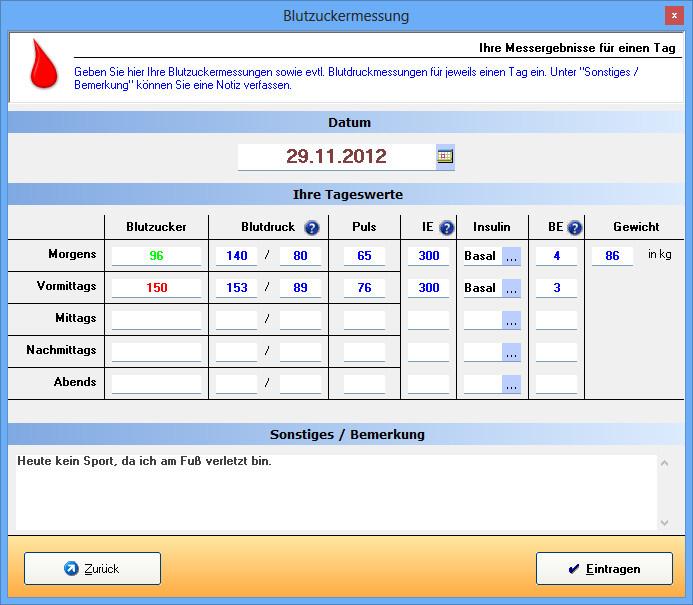Click Morgens IE field showing 300
Screen dimensions: 693x605
tap(429, 256)
